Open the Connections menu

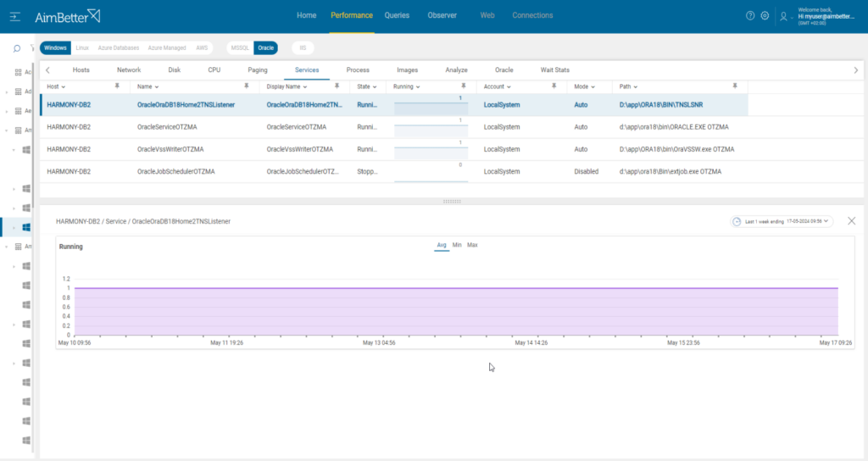[x=532, y=15]
